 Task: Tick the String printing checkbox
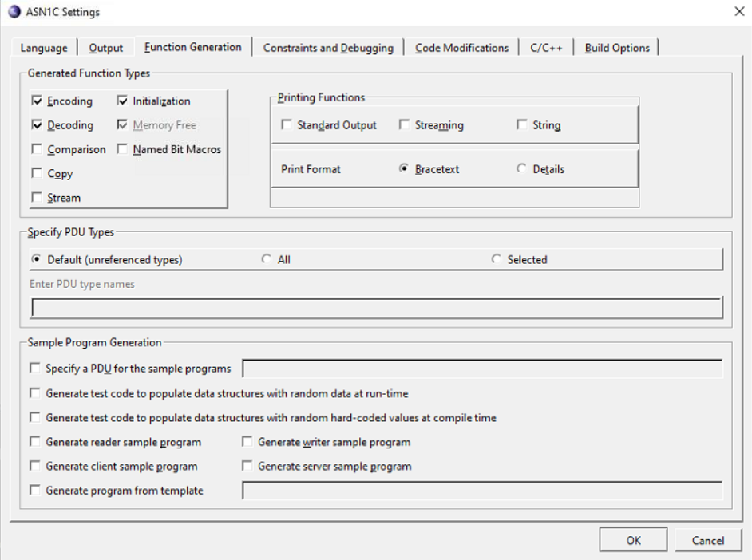click(x=522, y=125)
